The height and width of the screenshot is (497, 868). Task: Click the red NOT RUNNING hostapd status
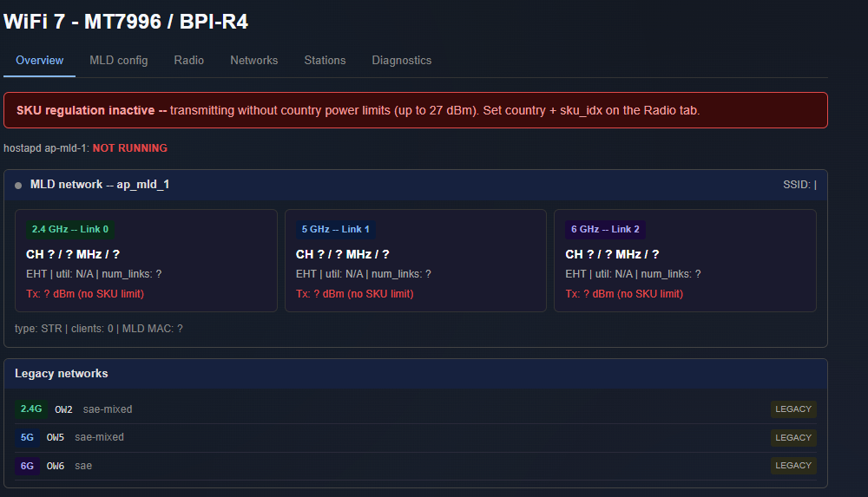point(130,148)
